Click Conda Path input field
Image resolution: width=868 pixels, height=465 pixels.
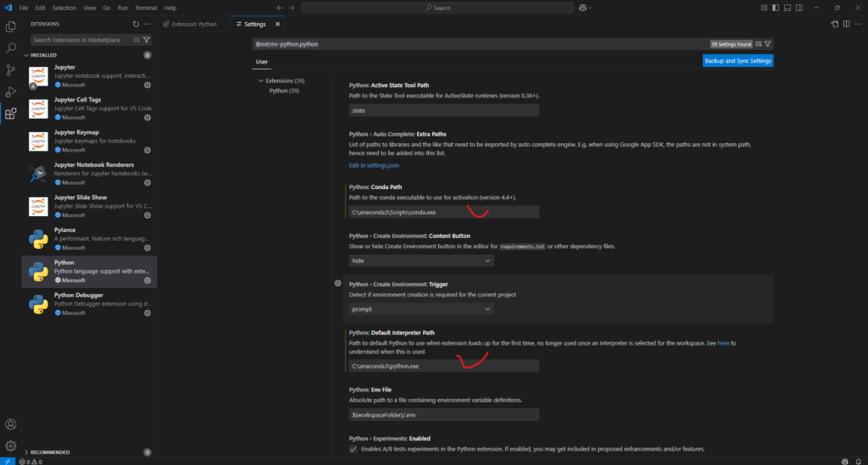[x=443, y=213]
